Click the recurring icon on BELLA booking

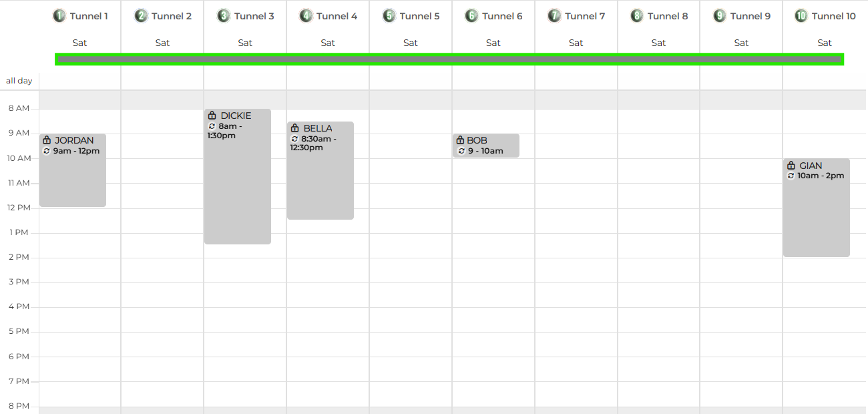(x=294, y=139)
